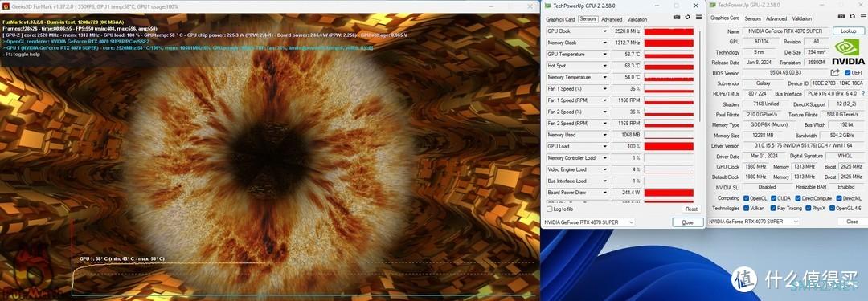868x301 pixels.
Task: Open Memory Temperature sensor dropdown arrow
Action: tap(605, 78)
